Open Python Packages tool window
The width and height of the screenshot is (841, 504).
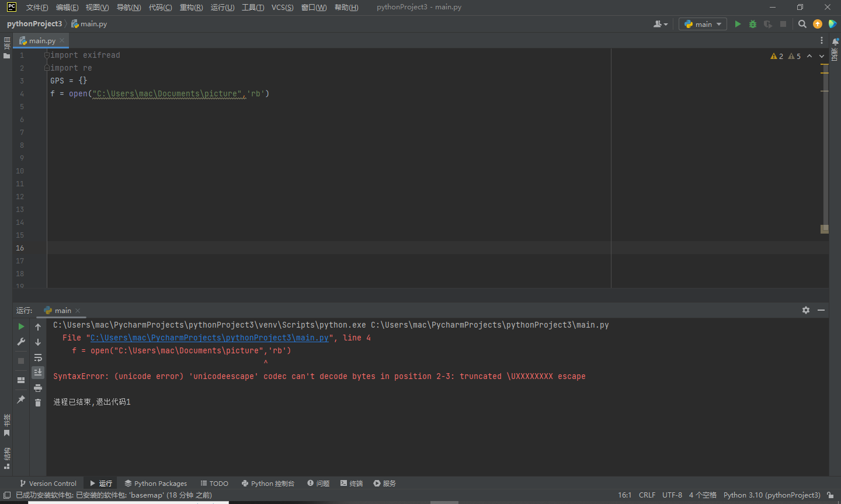(x=156, y=484)
